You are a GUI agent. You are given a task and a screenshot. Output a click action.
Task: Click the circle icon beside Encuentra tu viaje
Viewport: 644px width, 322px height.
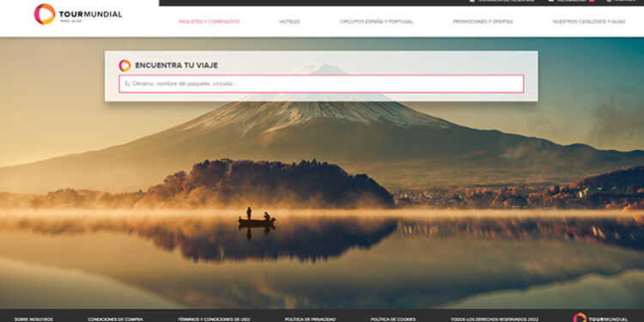pos(125,65)
